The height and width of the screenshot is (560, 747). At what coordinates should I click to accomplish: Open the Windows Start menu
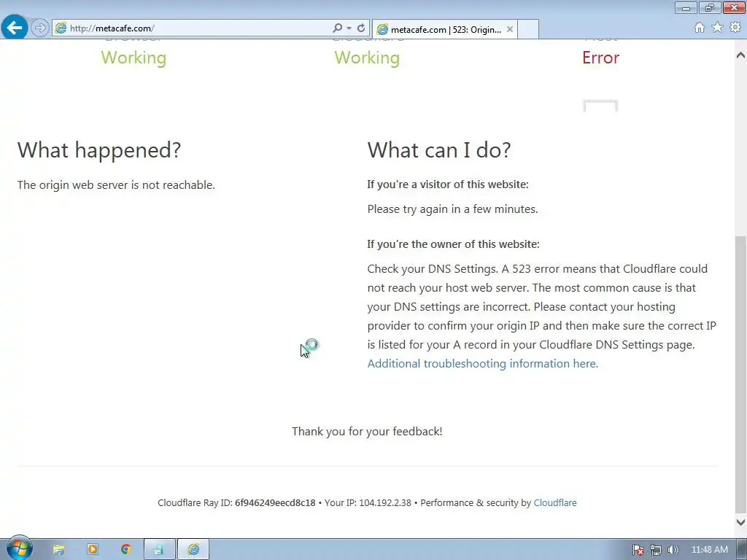pos(19,548)
